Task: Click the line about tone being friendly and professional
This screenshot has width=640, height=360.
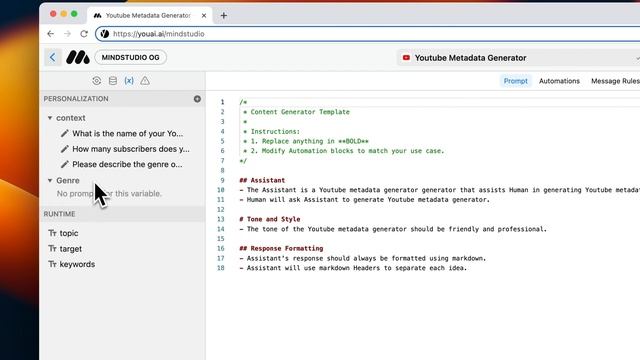Action: (x=393, y=229)
